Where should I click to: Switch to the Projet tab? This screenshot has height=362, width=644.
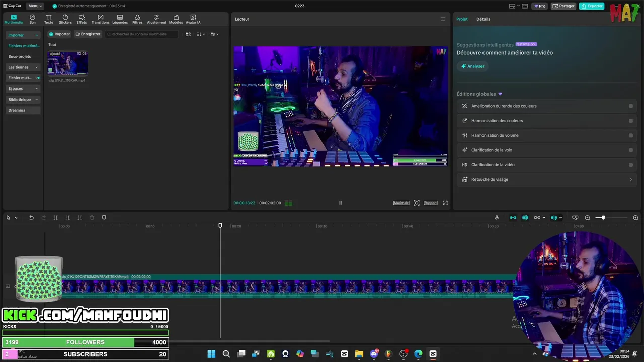click(462, 19)
